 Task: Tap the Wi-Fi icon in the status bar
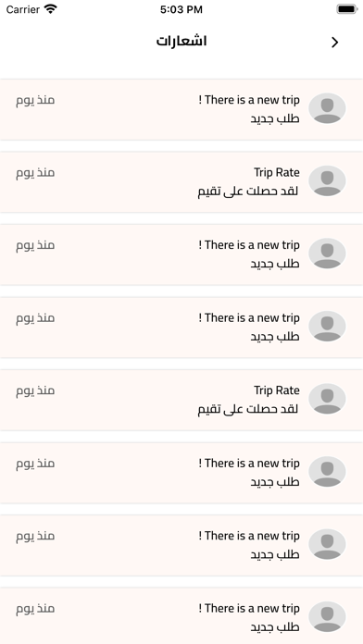point(51,9)
